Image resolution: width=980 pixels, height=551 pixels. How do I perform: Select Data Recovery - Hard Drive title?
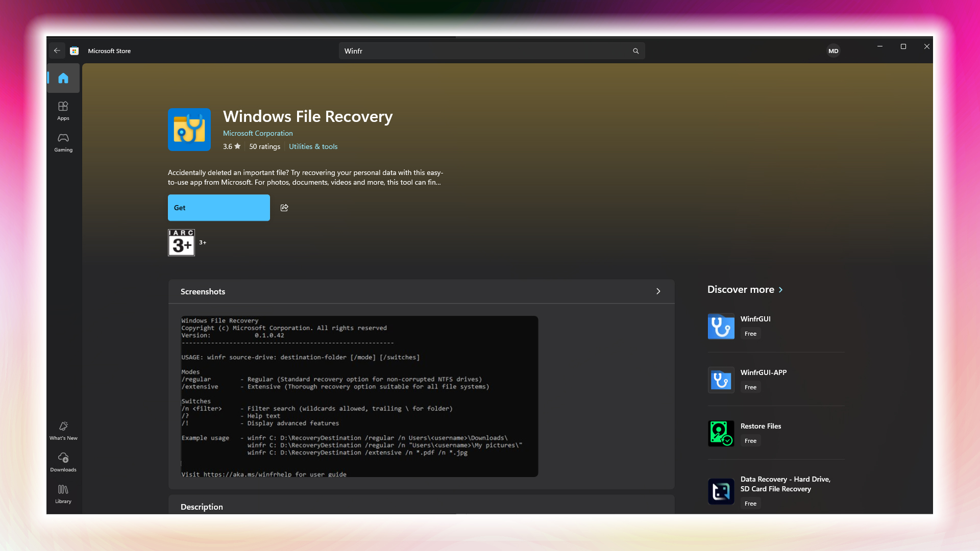point(786,484)
